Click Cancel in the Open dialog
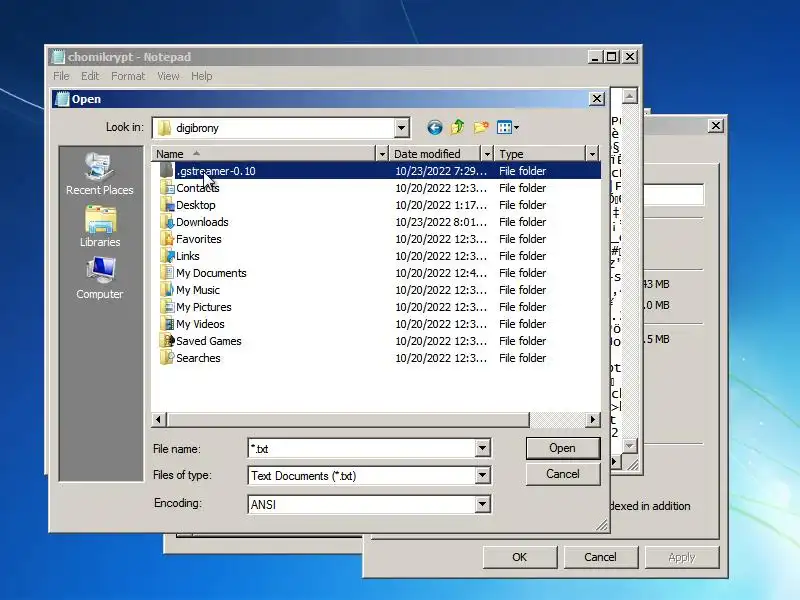The image size is (800, 600). [x=563, y=474]
